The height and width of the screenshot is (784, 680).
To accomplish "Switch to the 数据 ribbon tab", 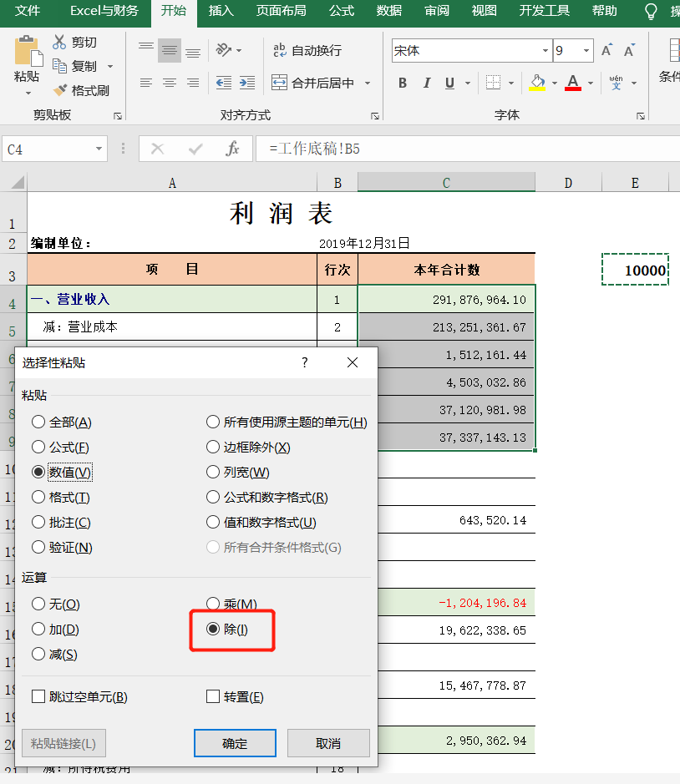I will (388, 13).
